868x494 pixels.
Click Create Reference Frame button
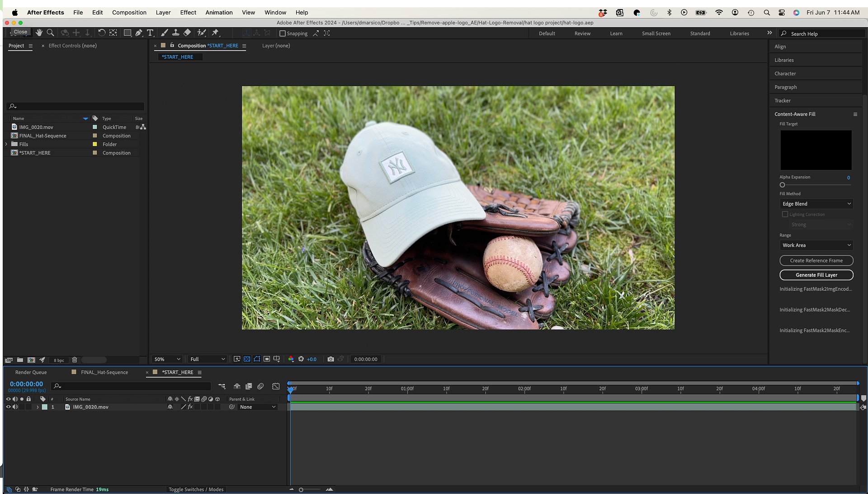[816, 261]
